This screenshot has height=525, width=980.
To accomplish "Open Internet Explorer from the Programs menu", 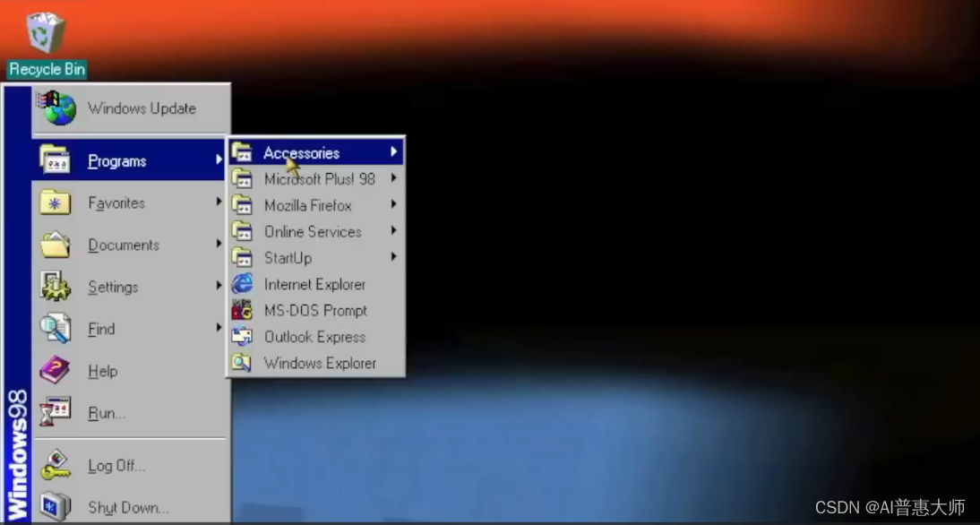I will (314, 284).
